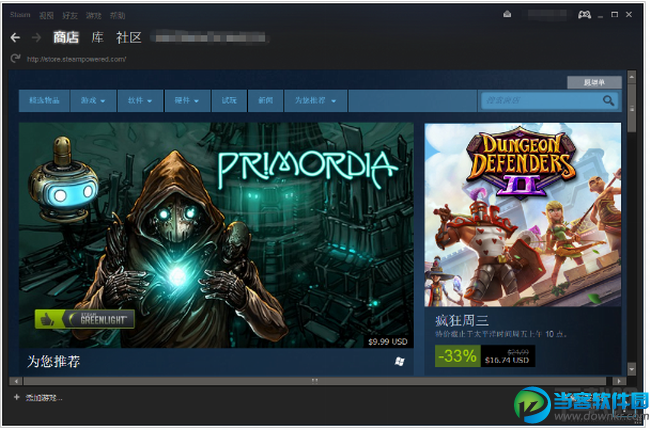Click the Greenlight thumbs-up badge
This screenshot has width=650, height=430.
[85, 319]
